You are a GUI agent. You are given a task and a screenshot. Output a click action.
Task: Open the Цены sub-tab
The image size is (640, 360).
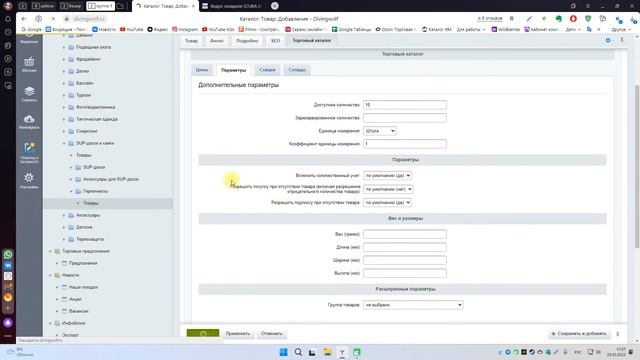[x=202, y=70]
